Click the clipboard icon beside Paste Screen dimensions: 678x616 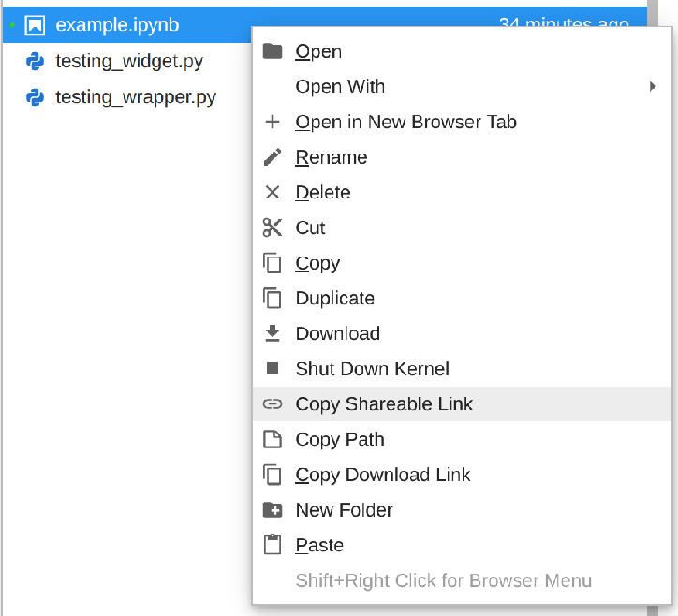273,545
